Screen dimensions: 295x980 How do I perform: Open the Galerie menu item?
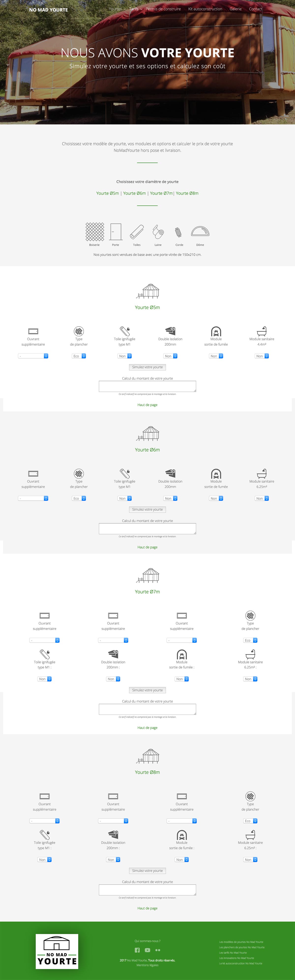click(x=236, y=9)
